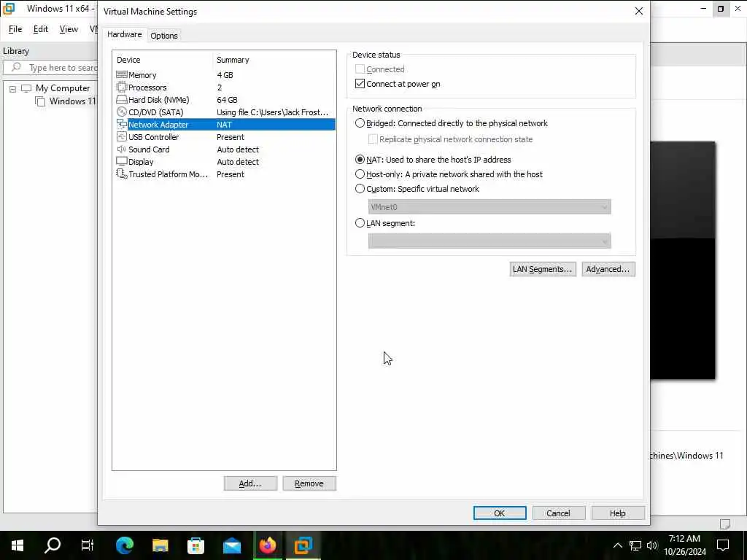This screenshot has height=560, width=747.
Task: Open the VMnet0 virtual network dropdown
Action: coord(489,206)
